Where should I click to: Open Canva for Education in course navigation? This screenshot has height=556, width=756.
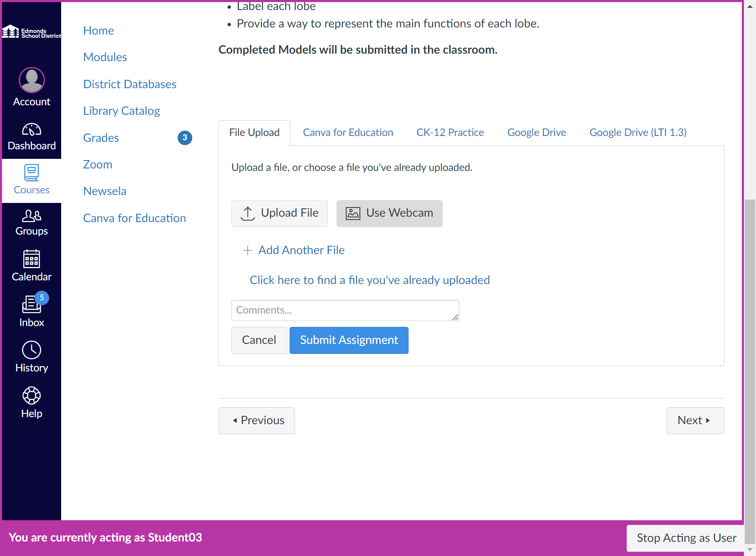(134, 218)
